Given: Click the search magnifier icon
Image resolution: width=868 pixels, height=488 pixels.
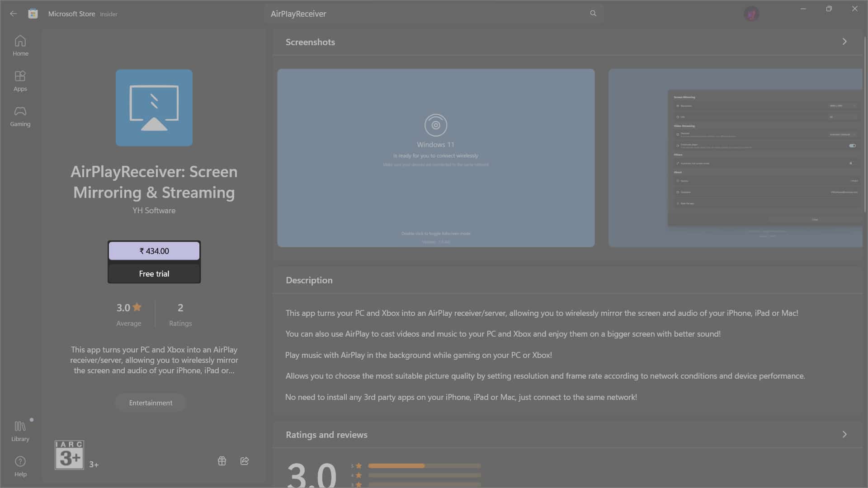Looking at the screenshot, I should 593,14.
